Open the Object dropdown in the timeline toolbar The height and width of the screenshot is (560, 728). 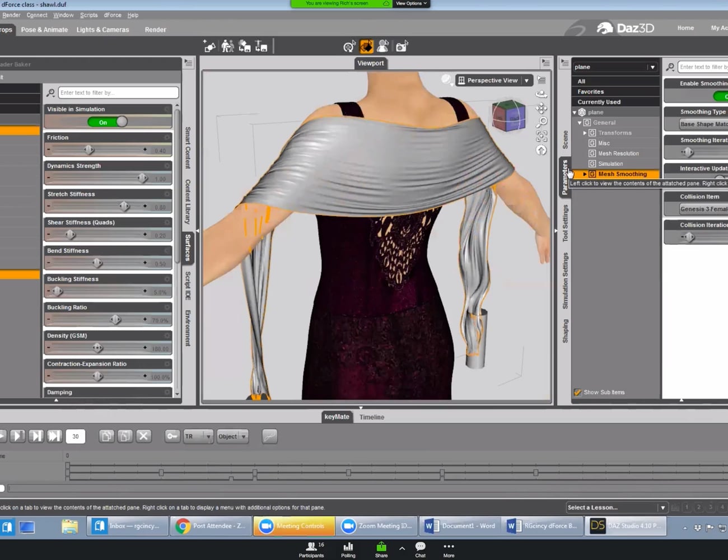232,436
